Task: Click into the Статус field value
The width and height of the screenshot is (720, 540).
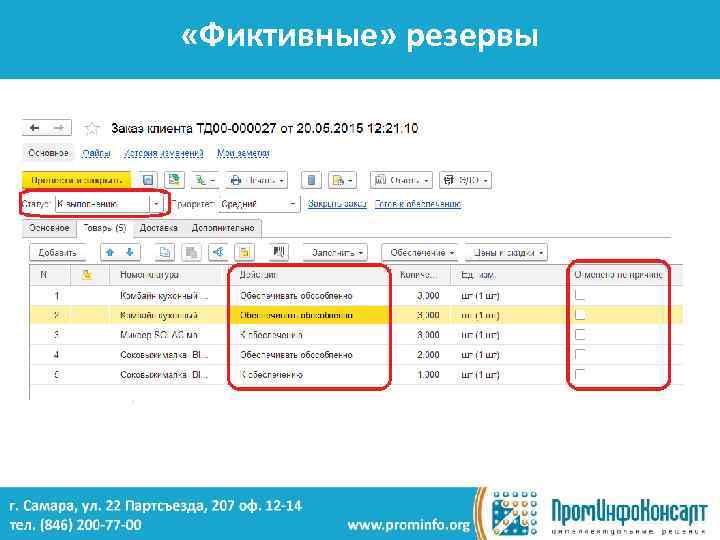Action: point(102,204)
